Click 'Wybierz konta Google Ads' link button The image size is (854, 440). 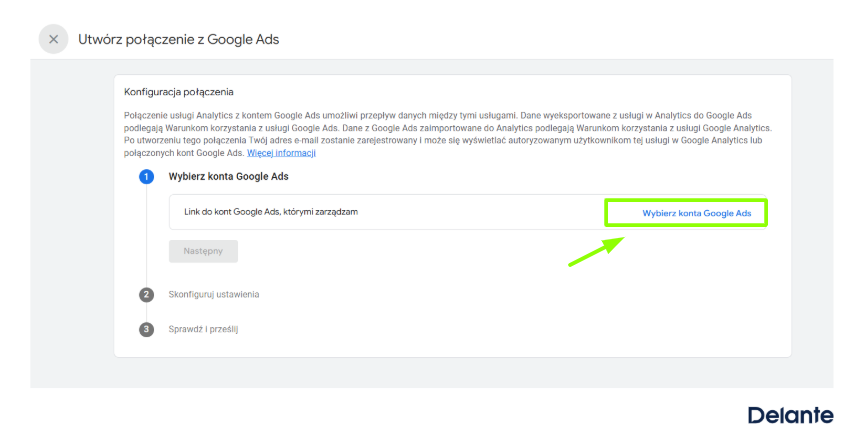coord(697,213)
